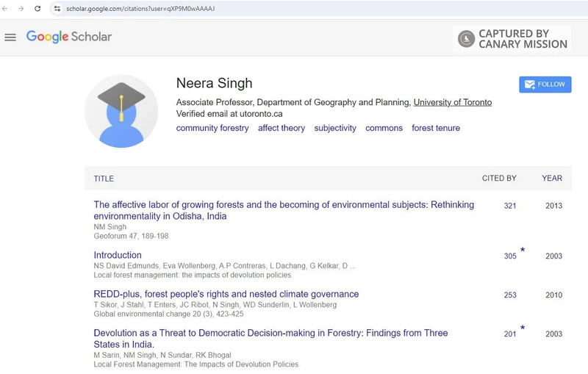
Task: Open the community forestry interest tag
Action: click(x=212, y=128)
